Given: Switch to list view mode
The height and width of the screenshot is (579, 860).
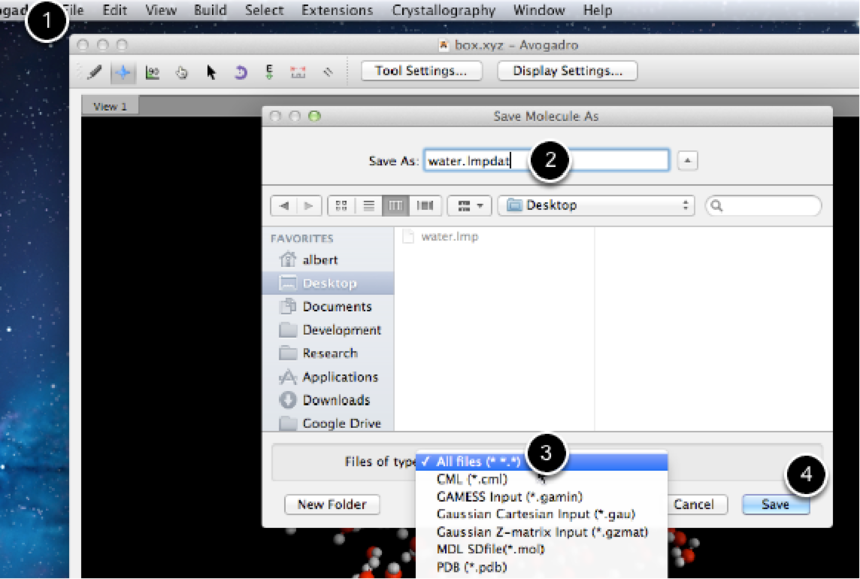Looking at the screenshot, I should (x=369, y=206).
